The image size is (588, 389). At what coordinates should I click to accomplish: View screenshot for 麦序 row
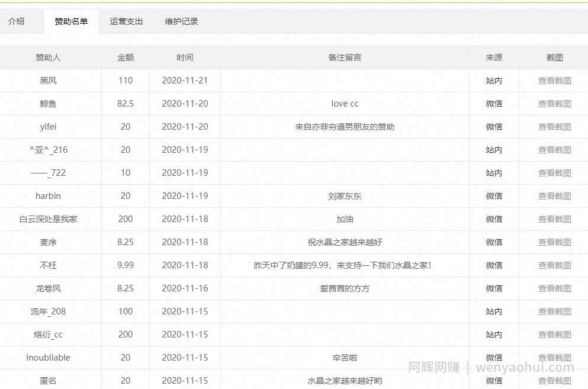pyautogui.click(x=555, y=242)
